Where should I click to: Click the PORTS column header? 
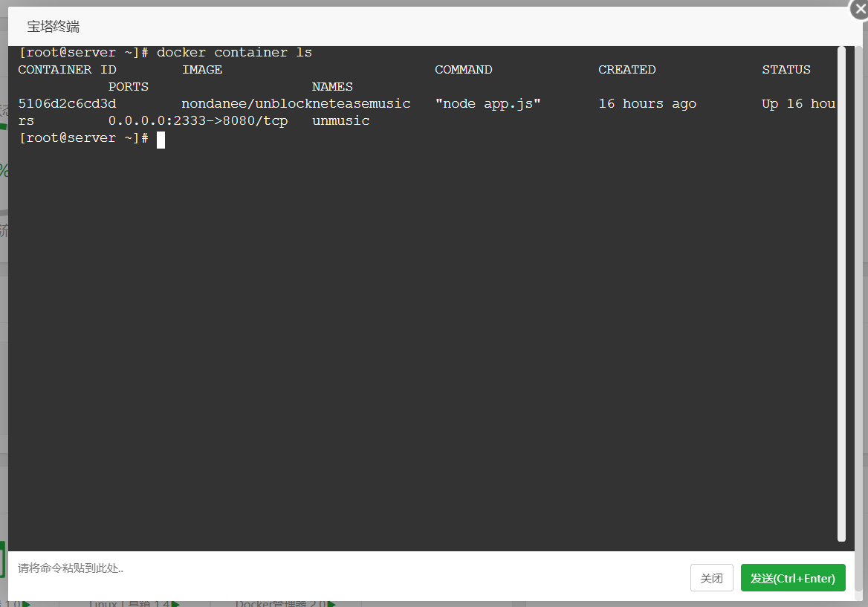[x=129, y=87]
